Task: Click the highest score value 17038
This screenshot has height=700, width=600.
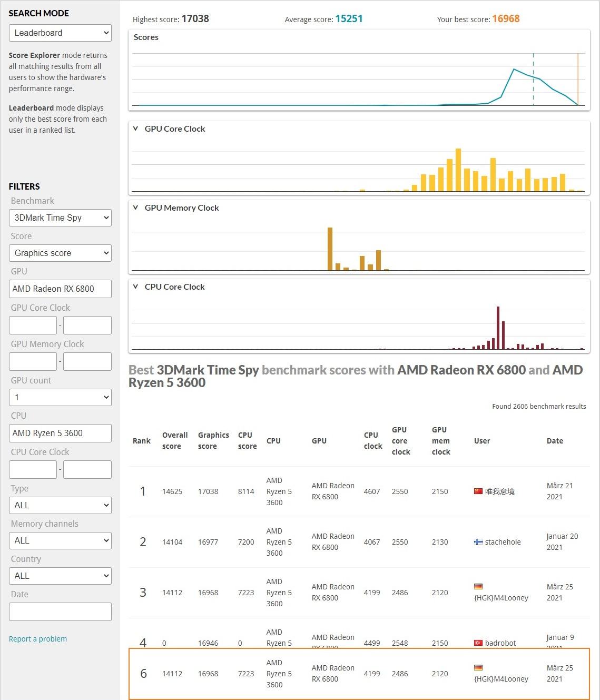Action: [x=195, y=18]
